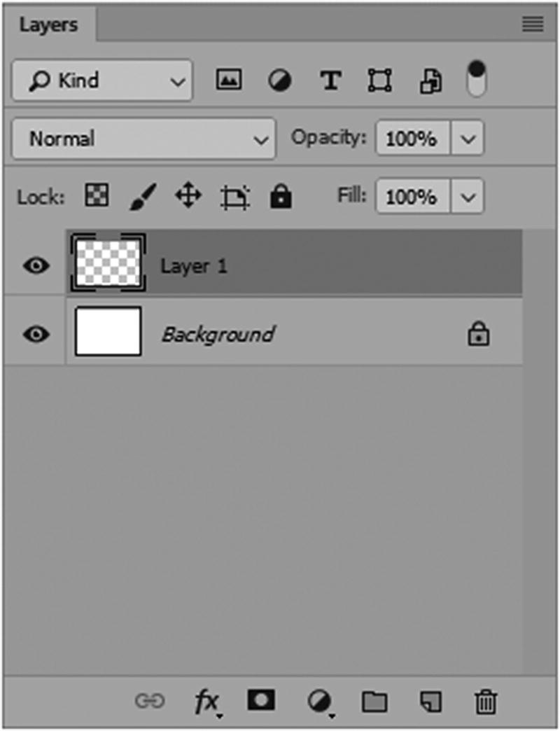
Task: Open the Layers panel menu
Action: [x=532, y=25]
